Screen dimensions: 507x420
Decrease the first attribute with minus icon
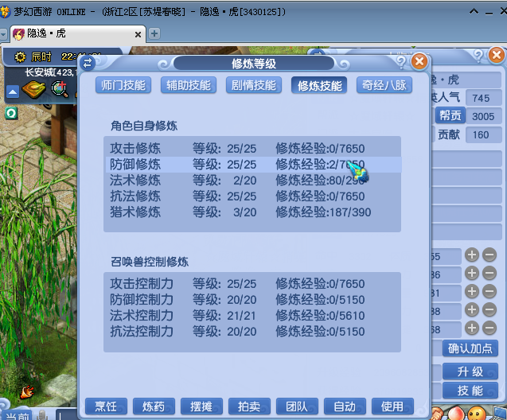pos(489,255)
